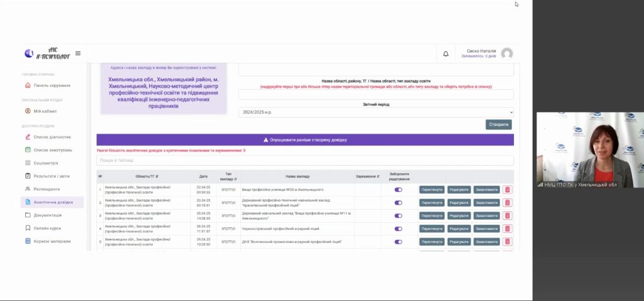Toggle edit lock for row 2 Красилівський ліцей
This screenshot has width=644, height=301.
click(x=398, y=203)
